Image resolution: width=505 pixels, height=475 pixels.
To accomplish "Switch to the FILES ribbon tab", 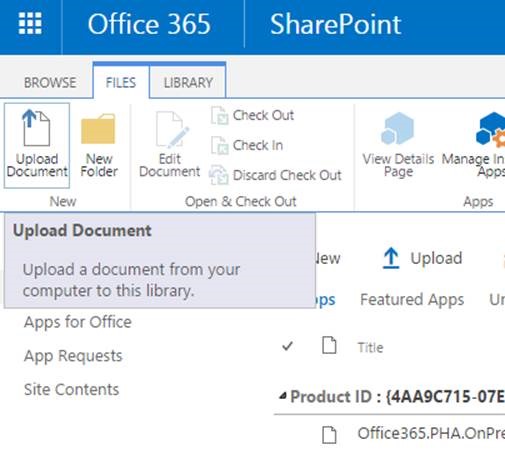I will [x=121, y=83].
